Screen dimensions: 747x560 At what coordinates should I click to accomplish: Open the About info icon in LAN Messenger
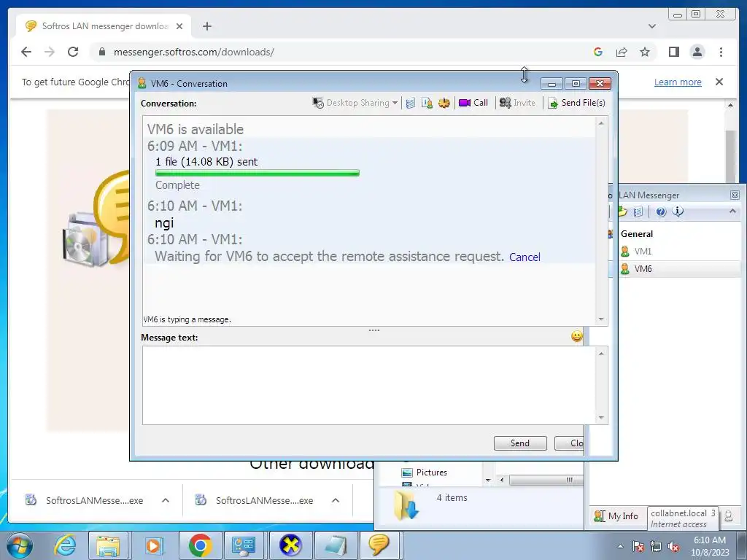point(678,211)
